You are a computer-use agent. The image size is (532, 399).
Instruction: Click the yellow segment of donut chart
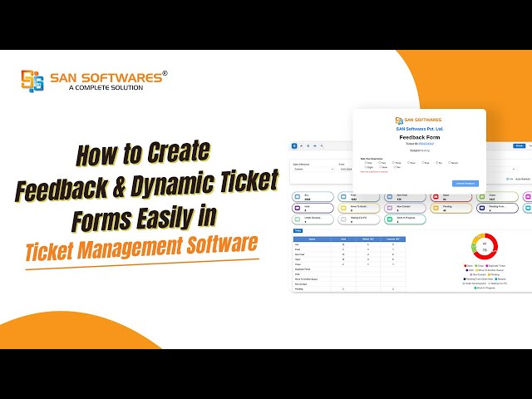click(478, 237)
